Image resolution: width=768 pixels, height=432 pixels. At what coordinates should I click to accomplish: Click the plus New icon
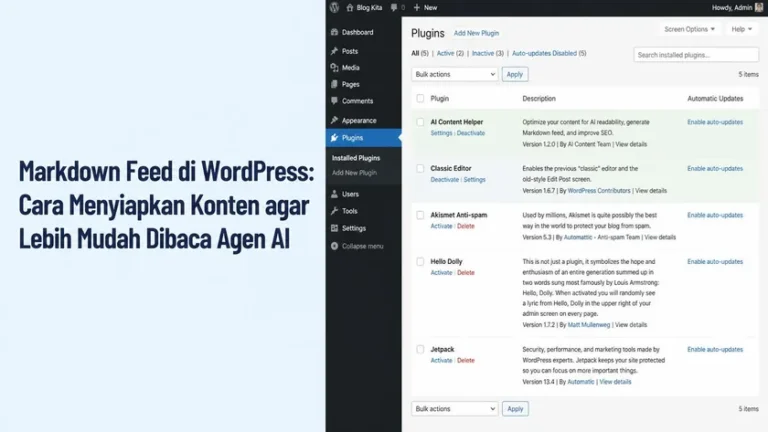click(417, 7)
